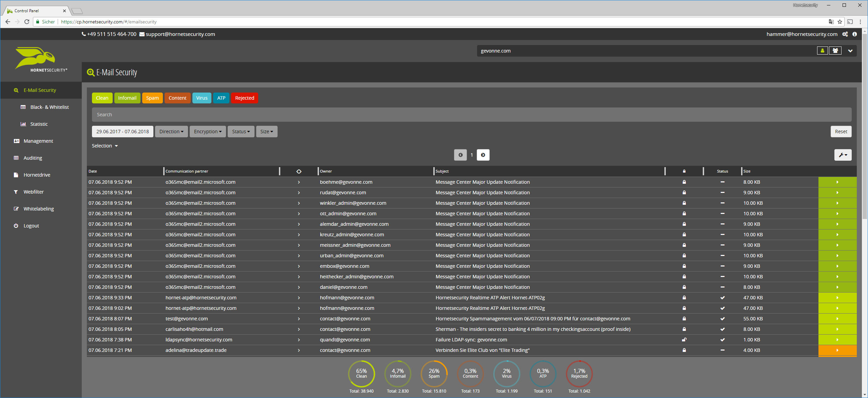Go to previous page arrow
This screenshot has height=398, width=868.
pyautogui.click(x=460, y=155)
